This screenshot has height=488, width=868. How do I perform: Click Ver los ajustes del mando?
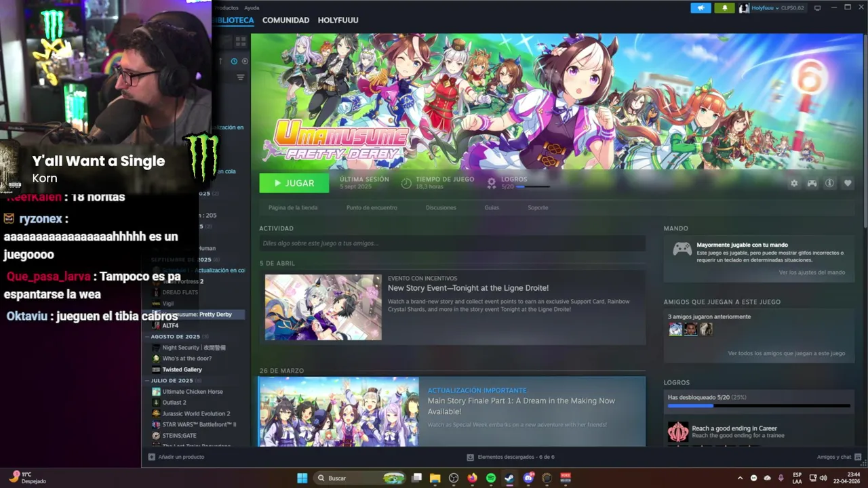[812, 272]
